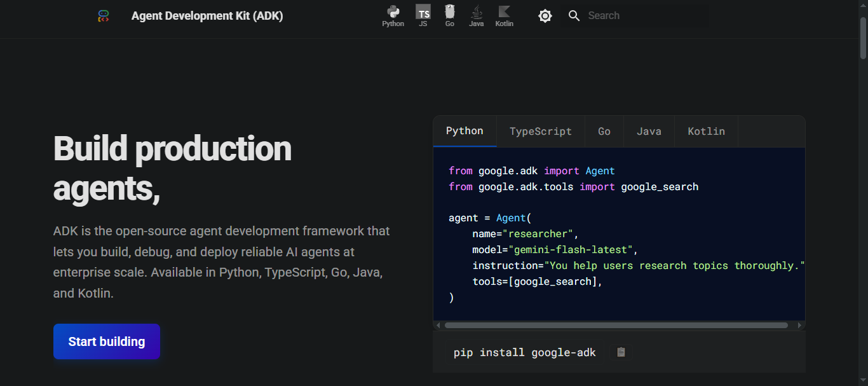
Task: Switch to the TypeScript code tab
Action: point(541,132)
